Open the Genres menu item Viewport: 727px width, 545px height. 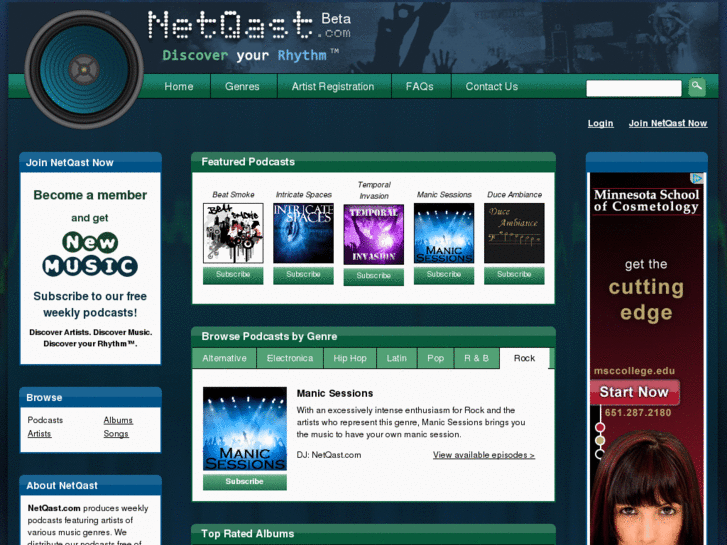(242, 87)
